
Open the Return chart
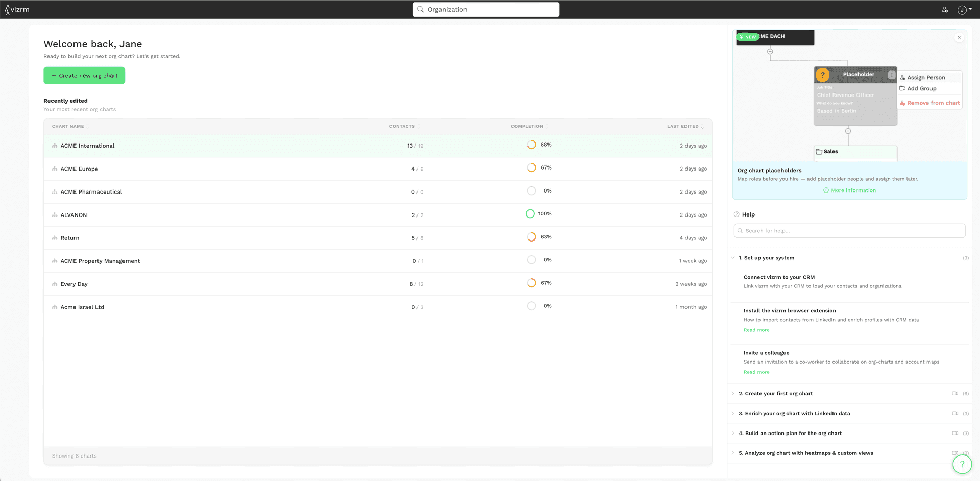(x=70, y=238)
